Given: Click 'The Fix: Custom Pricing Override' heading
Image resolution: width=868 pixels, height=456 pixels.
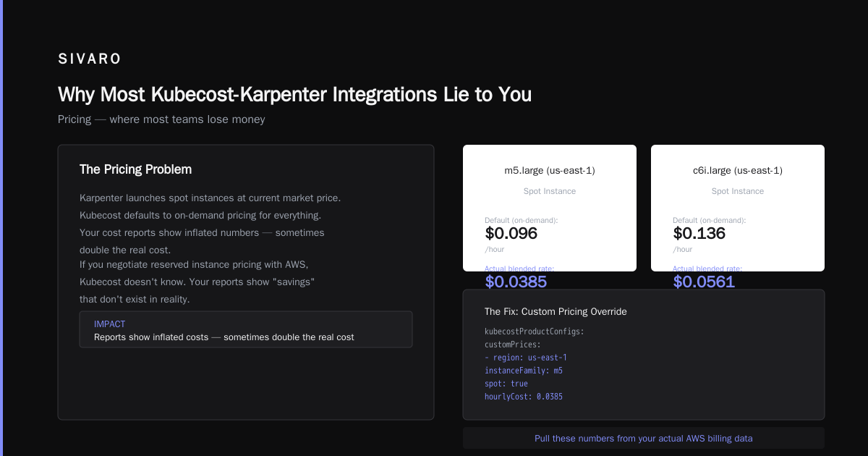Looking at the screenshot, I should click(556, 312).
